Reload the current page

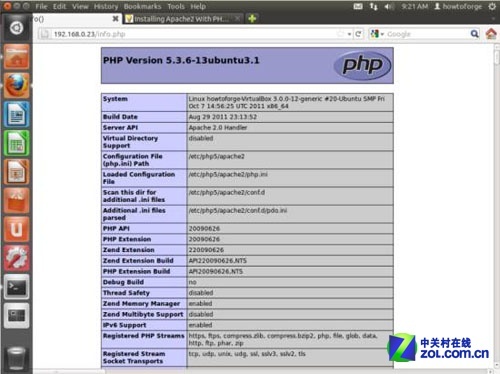pyautogui.click(x=358, y=34)
